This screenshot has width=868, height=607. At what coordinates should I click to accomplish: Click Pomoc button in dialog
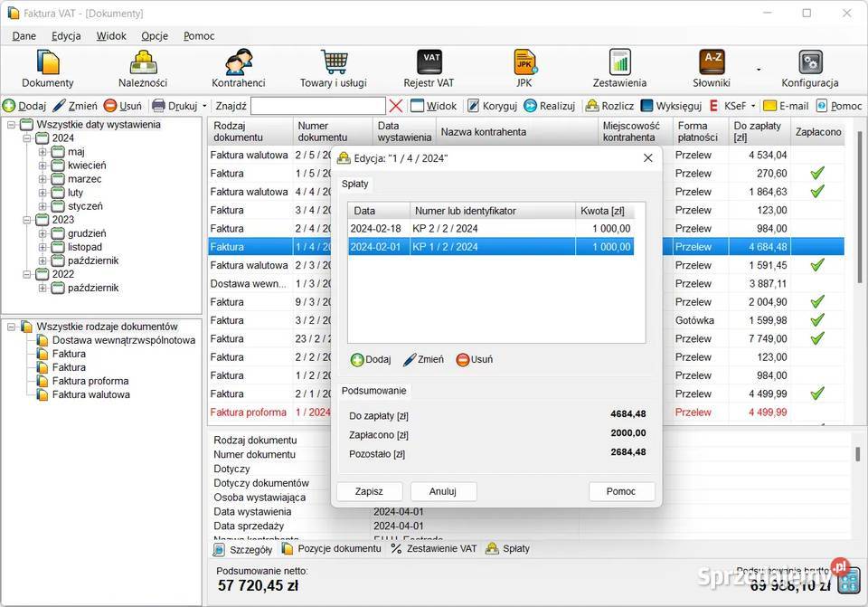click(621, 491)
